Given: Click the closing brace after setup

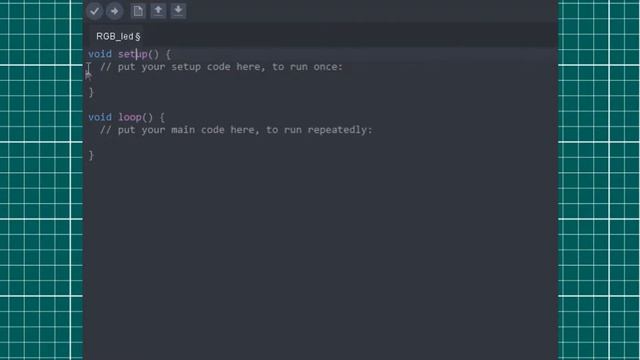Looking at the screenshot, I should [x=91, y=93].
